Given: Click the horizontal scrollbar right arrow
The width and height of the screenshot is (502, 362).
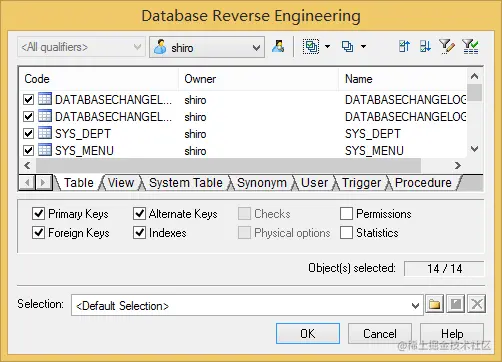Looking at the screenshot, I should 458,165.
